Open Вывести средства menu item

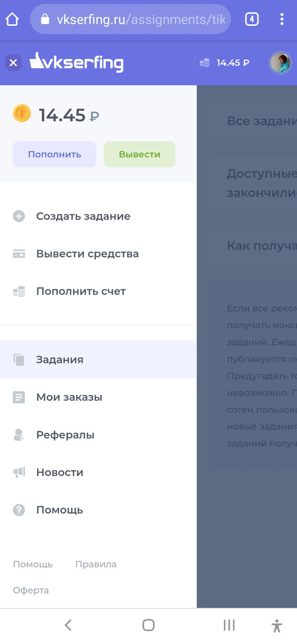pyautogui.click(x=98, y=254)
